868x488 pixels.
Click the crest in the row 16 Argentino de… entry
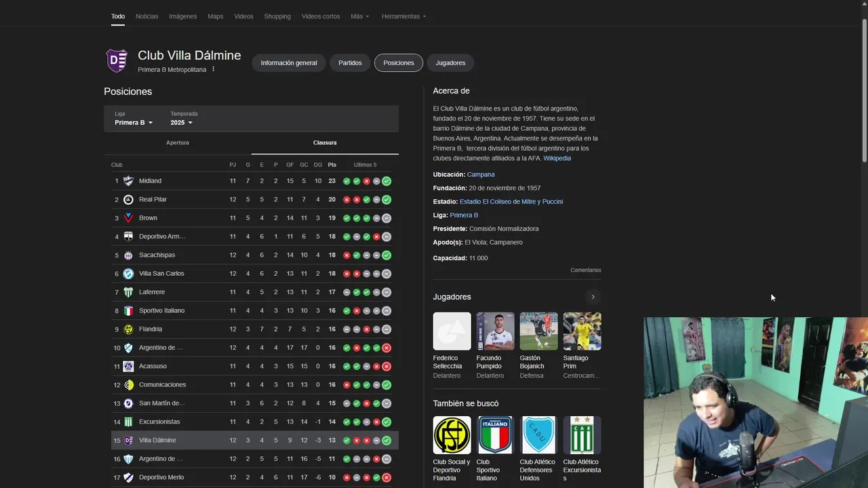click(128, 459)
